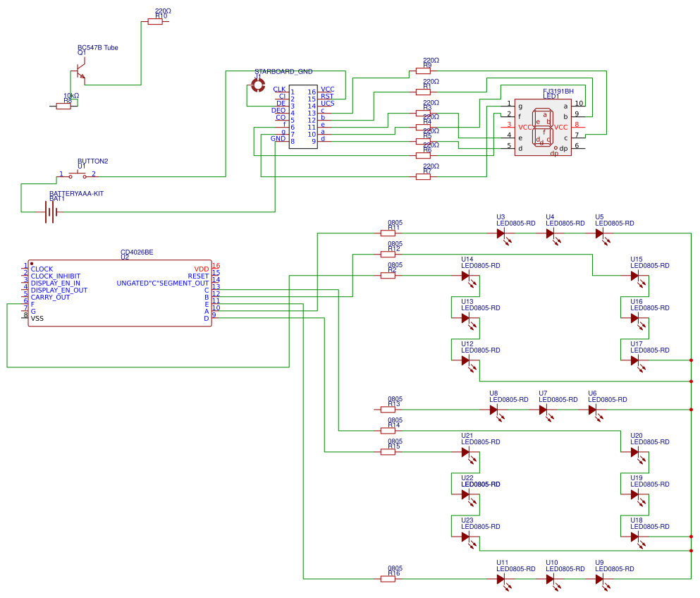The width and height of the screenshot is (700, 598).
Task: Select the "VSS" pin label
Action: (x=37, y=319)
